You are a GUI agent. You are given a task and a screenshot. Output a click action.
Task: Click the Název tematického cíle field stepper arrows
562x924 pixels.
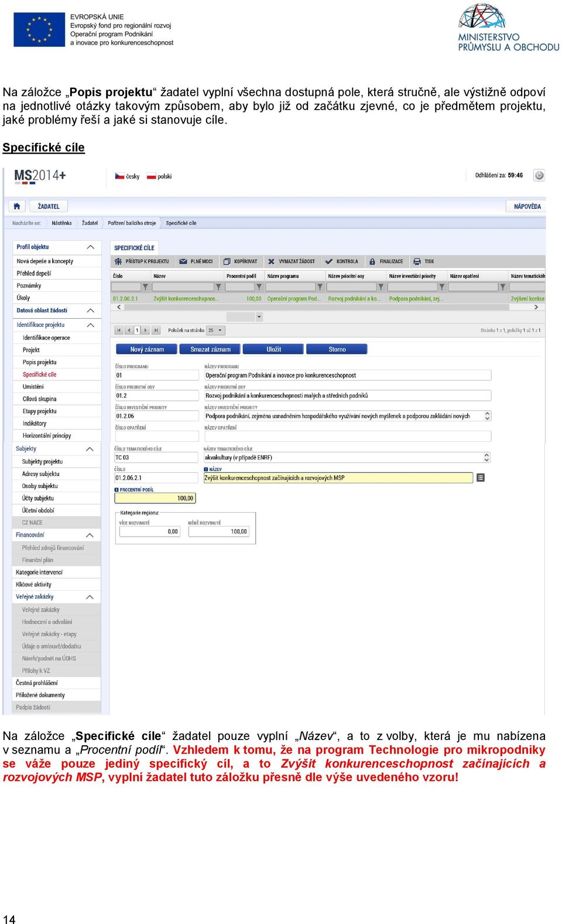click(x=487, y=458)
